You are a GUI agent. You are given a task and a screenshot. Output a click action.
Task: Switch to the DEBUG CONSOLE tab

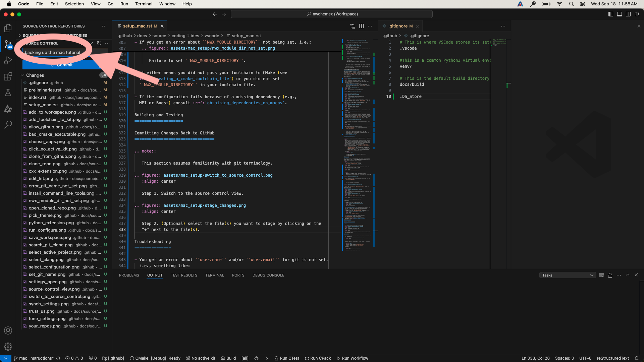268,275
